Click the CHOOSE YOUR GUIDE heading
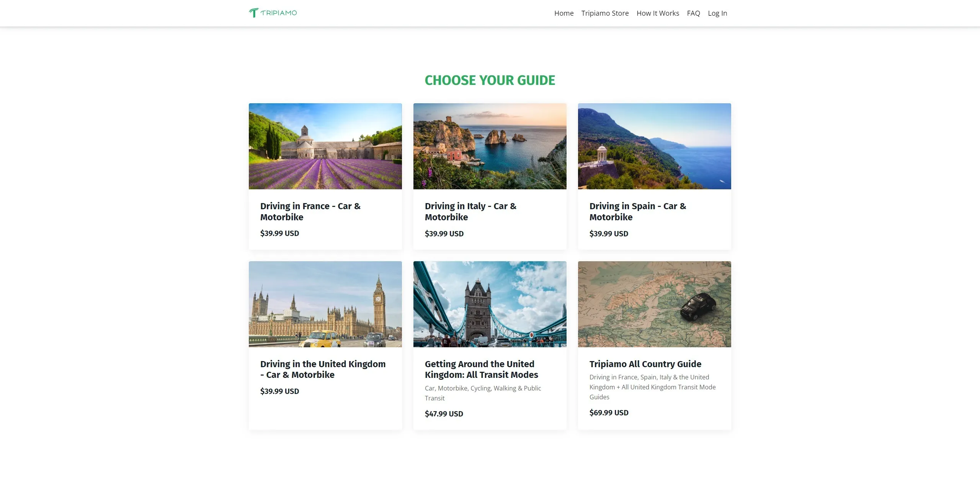The width and height of the screenshot is (980, 493). click(x=490, y=80)
